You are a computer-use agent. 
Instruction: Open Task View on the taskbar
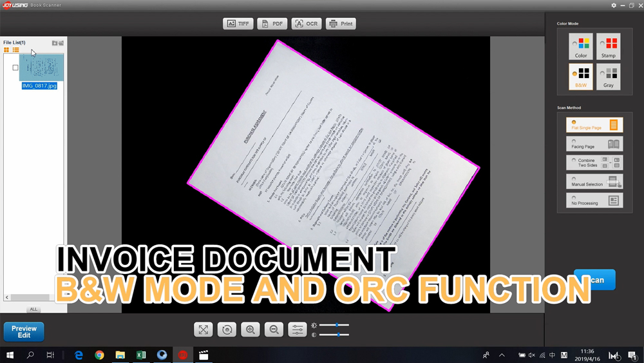[x=50, y=355]
